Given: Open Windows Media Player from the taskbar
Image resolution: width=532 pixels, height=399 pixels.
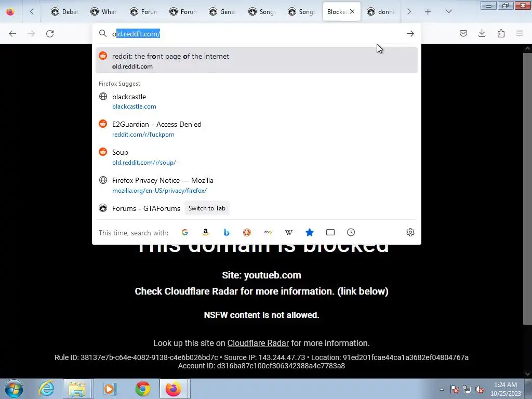Looking at the screenshot, I should coord(110,389).
